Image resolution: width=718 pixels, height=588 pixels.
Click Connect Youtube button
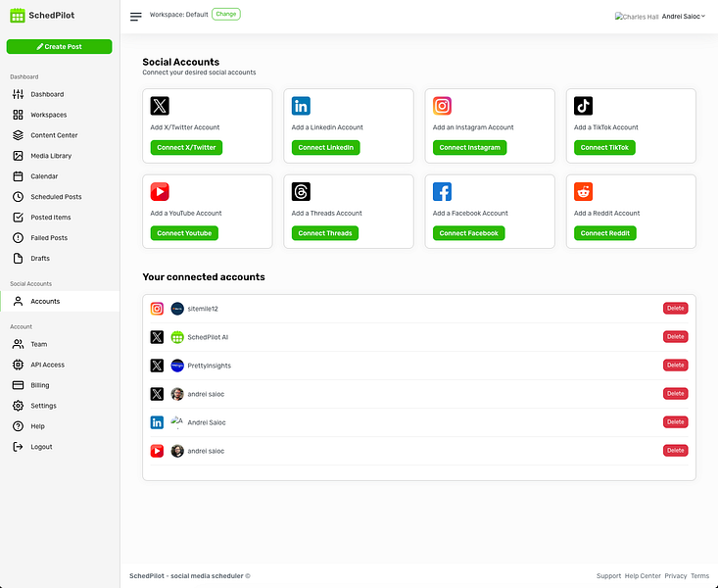184,233
